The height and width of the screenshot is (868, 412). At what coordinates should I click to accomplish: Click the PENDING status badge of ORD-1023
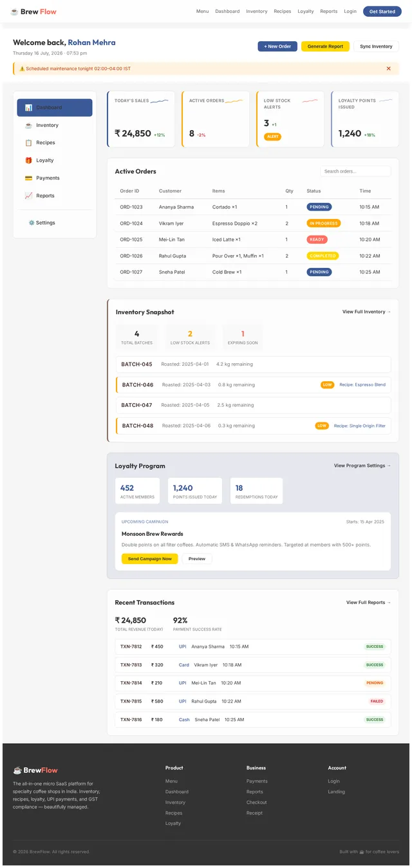(319, 207)
